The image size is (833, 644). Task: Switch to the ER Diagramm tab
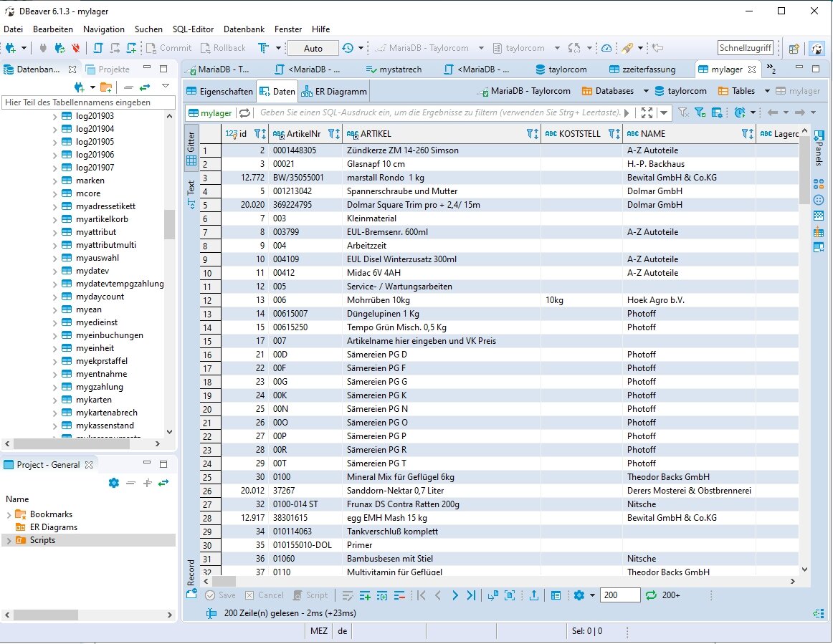[x=334, y=92]
